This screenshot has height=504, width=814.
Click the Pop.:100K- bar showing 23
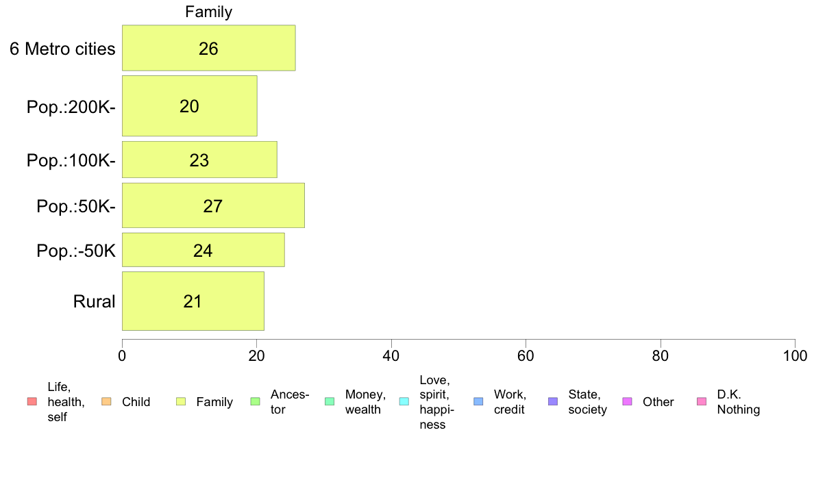point(199,160)
